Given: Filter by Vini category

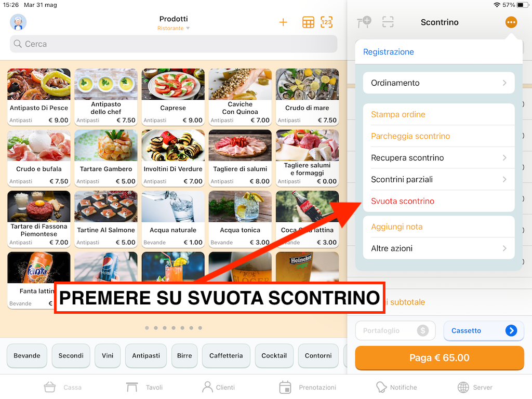Looking at the screenshot, I should click(x=108, y=355).
